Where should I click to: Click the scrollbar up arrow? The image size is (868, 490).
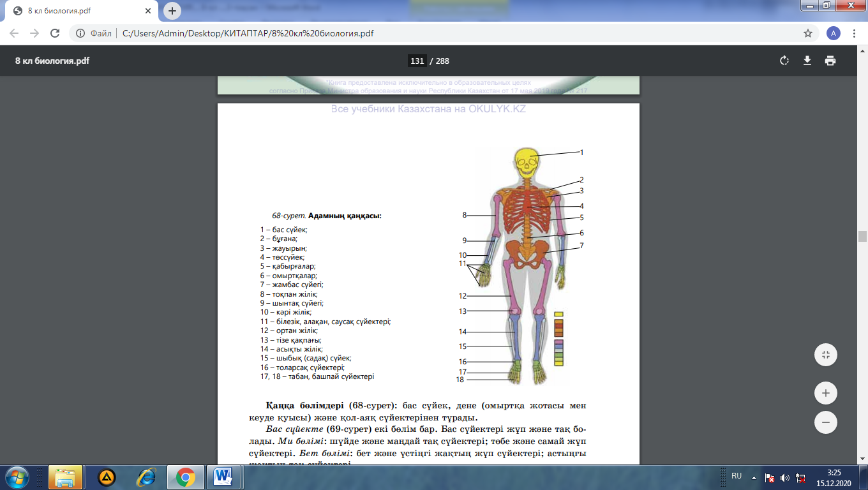[862, 50]
